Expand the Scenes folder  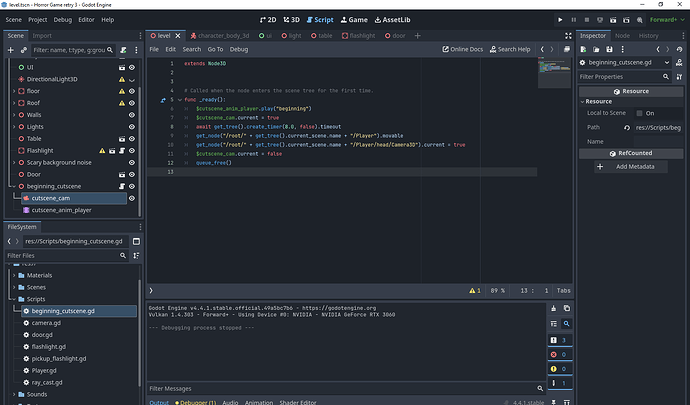(14, 287)
